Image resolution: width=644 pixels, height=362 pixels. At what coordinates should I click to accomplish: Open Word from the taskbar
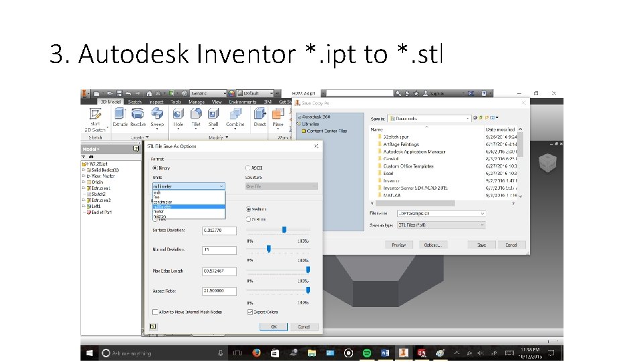pyautogui.click(x=385, y=353)
